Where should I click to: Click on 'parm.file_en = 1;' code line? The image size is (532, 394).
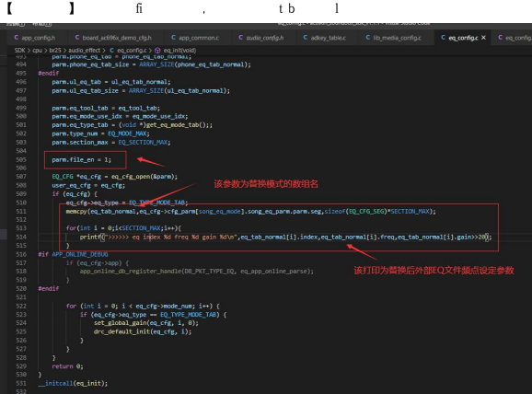click(x=81, y=159)
